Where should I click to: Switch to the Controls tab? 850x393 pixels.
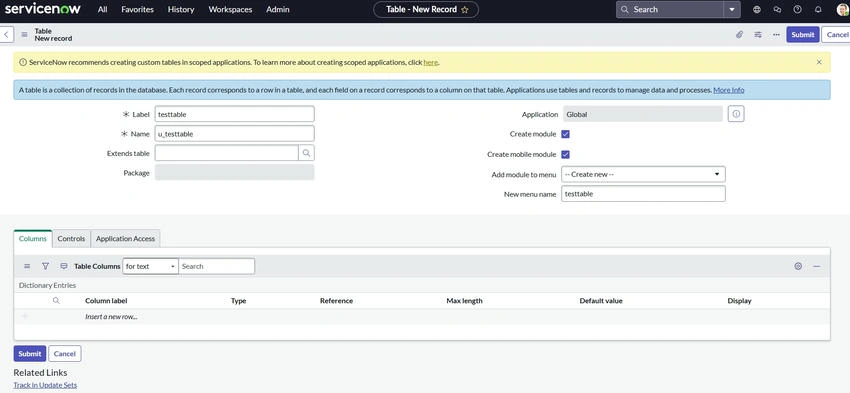[x=71, y=239]
